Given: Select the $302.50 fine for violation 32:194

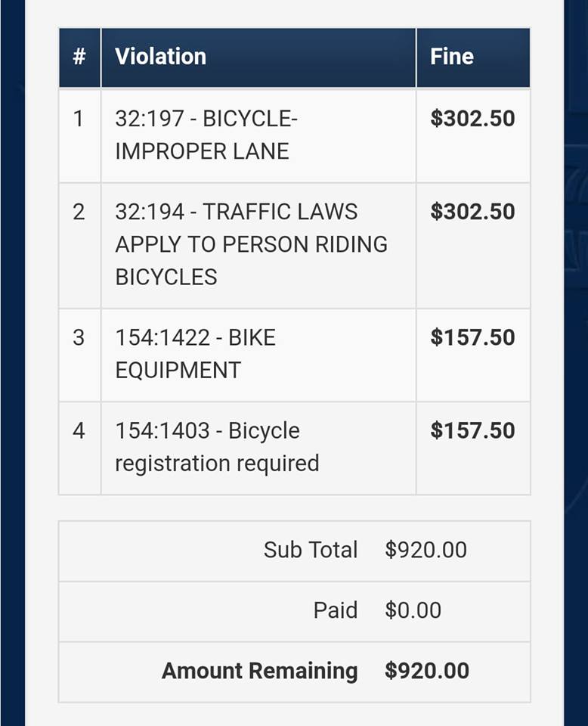Looking at the screenshot, I should [472, 212].
